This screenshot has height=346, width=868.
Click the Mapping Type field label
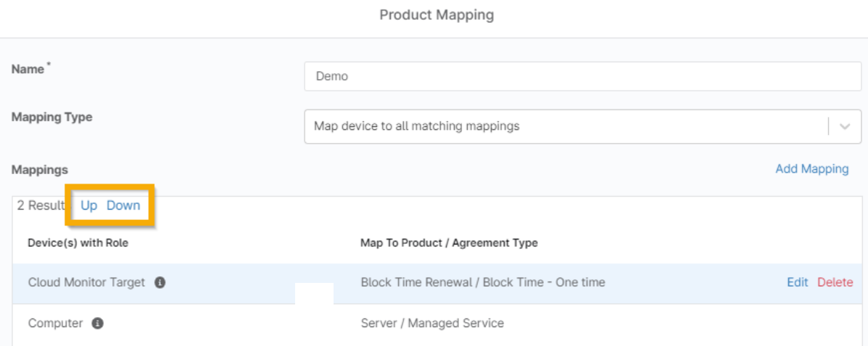point(51,117)
